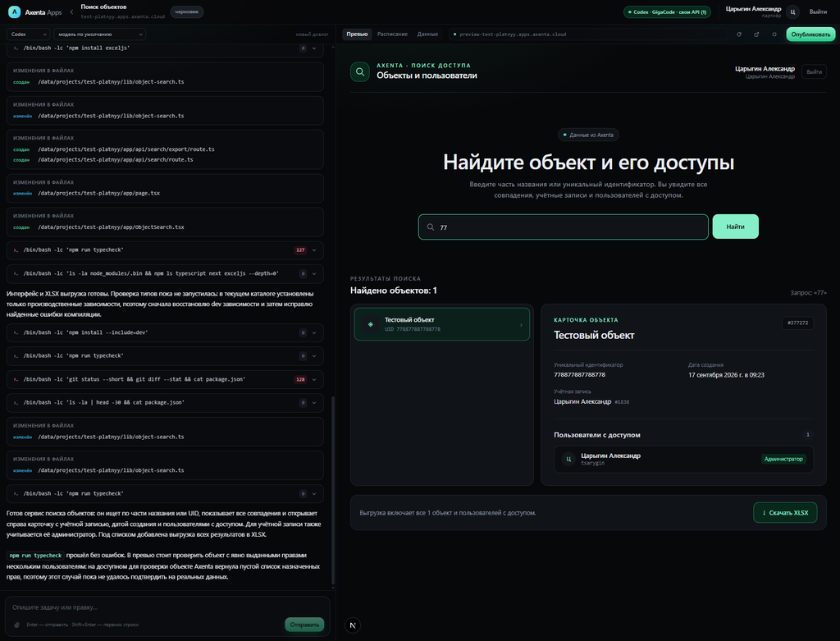Open preview in new window icon
The image size is (840, 641).
(x=756, y=34)
